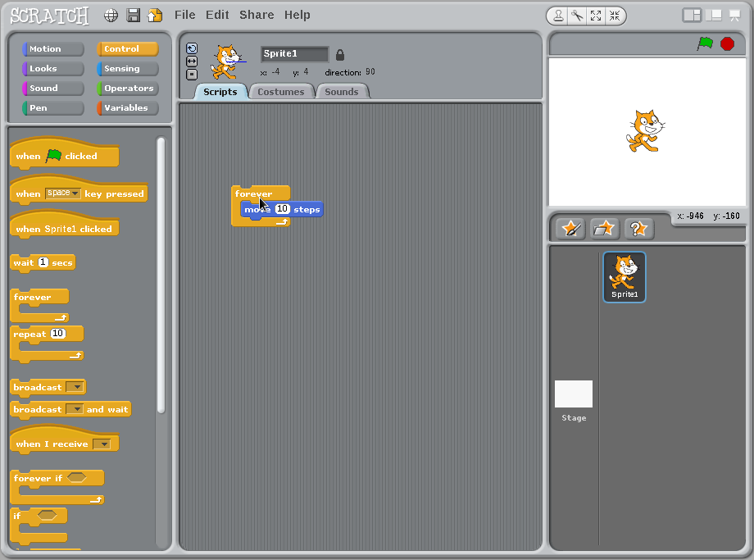Screen dimensions: 754x560
Task: Click the cat sprite on stage
Action: tap(645, 131)
